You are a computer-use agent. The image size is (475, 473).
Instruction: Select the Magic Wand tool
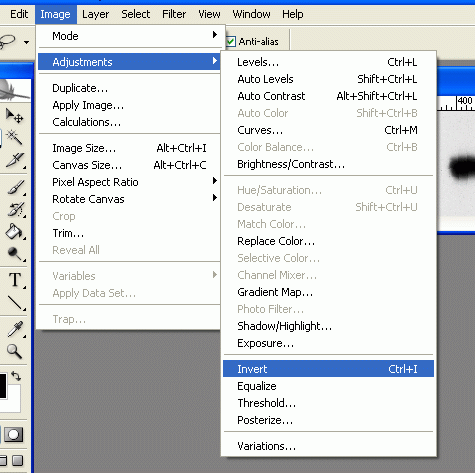pyautogui.click(x=14, y=137)
